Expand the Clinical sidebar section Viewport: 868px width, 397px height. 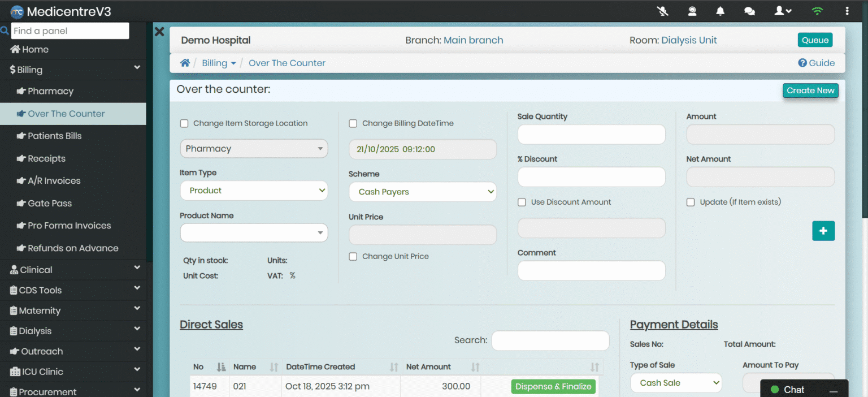(36, 270)
